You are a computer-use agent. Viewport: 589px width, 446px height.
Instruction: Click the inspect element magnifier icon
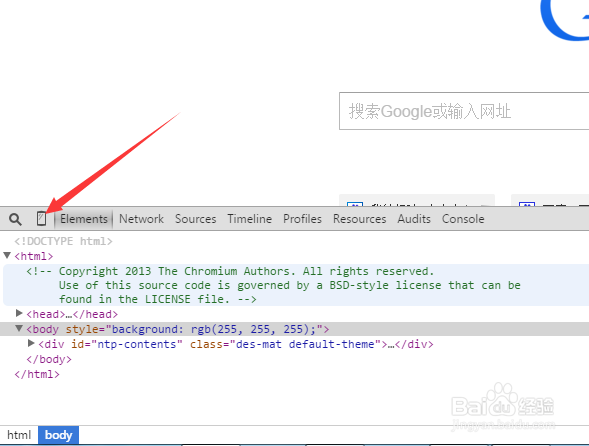tap(15, 219)
